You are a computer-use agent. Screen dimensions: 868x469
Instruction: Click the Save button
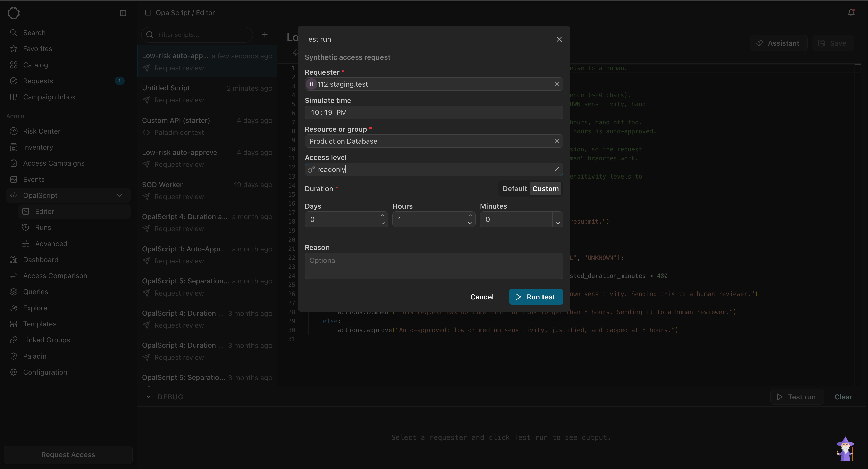832,43
